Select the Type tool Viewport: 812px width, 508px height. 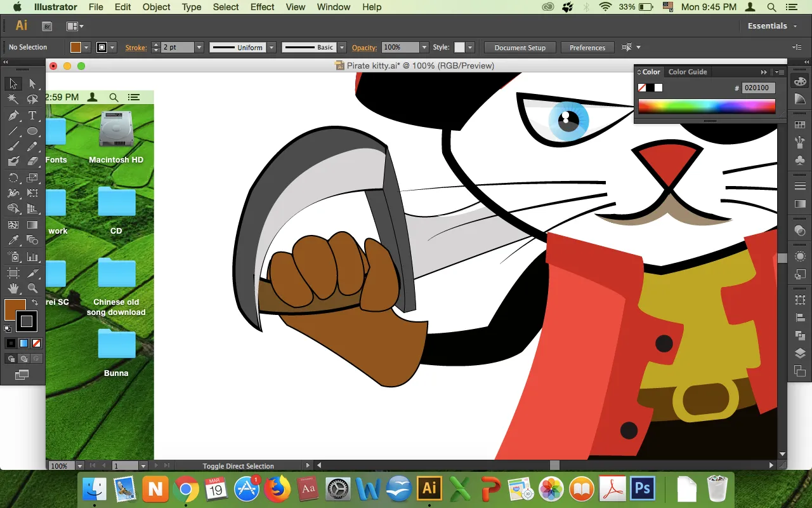[32, 116]
